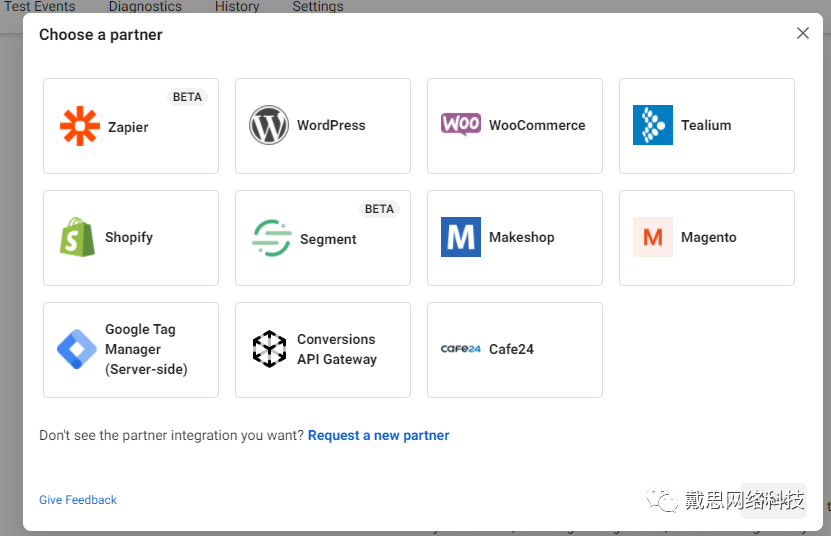Select the Zapier partner name

point(128,127)
